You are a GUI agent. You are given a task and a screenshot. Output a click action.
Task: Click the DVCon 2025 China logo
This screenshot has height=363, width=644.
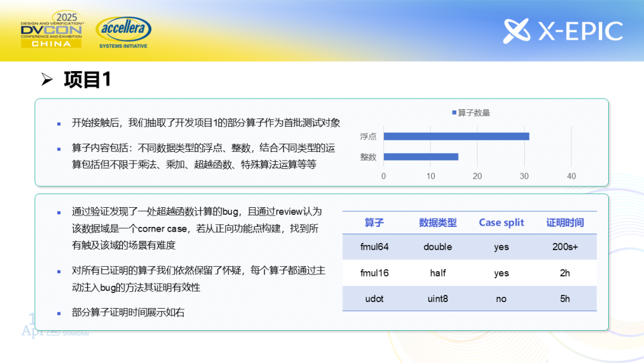pyautogui.click(x=51, y=29)
